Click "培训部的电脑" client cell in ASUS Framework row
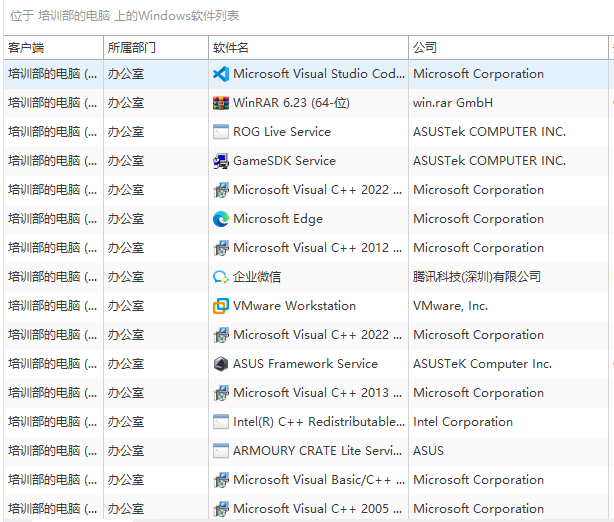The image size is (614, 522). 52,364
